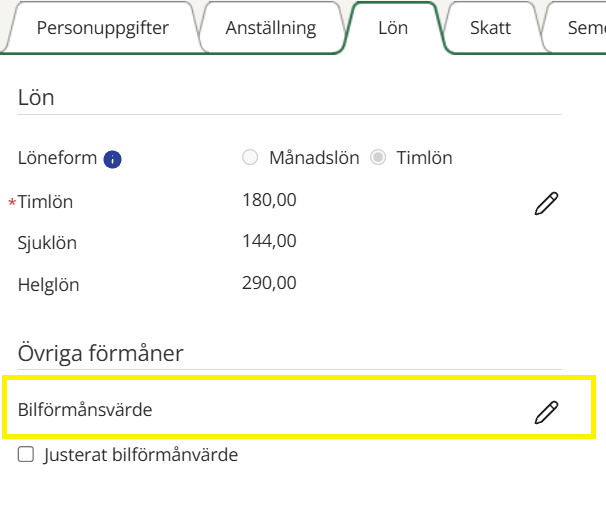Viewport: 606px width, 531px height.
Task: Click the Helglön value 290,00
Action: point(269,283)
